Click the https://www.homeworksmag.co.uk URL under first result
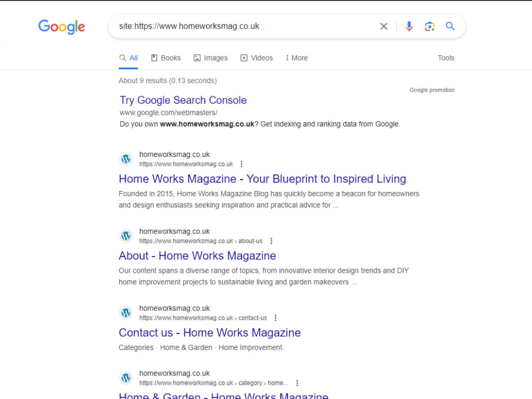This screenshot has height=399, width=532. pyautogui.click(x=186, y=164)
